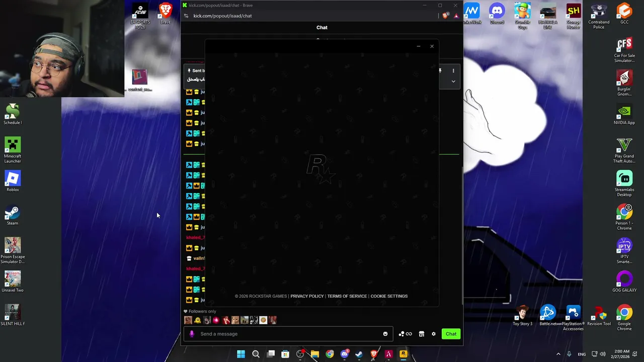Open the EA SPORTS FC 26 desktop shortcut
The height and width of the screenshot is (362, 644).
point(140,16)
